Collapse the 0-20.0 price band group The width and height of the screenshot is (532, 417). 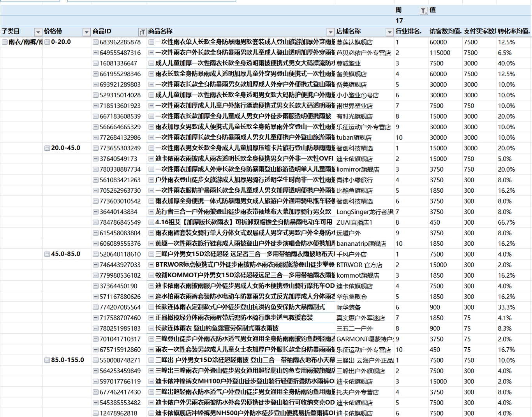coord(47,42)
